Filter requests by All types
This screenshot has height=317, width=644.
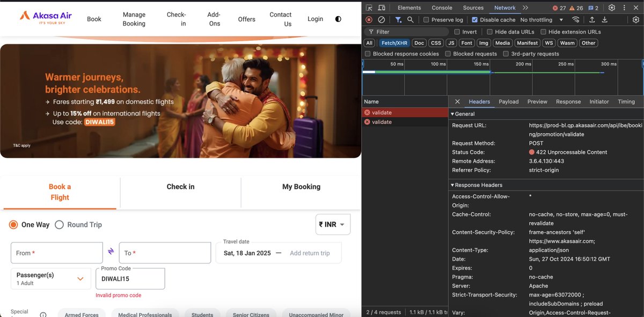tap(369, 43)
